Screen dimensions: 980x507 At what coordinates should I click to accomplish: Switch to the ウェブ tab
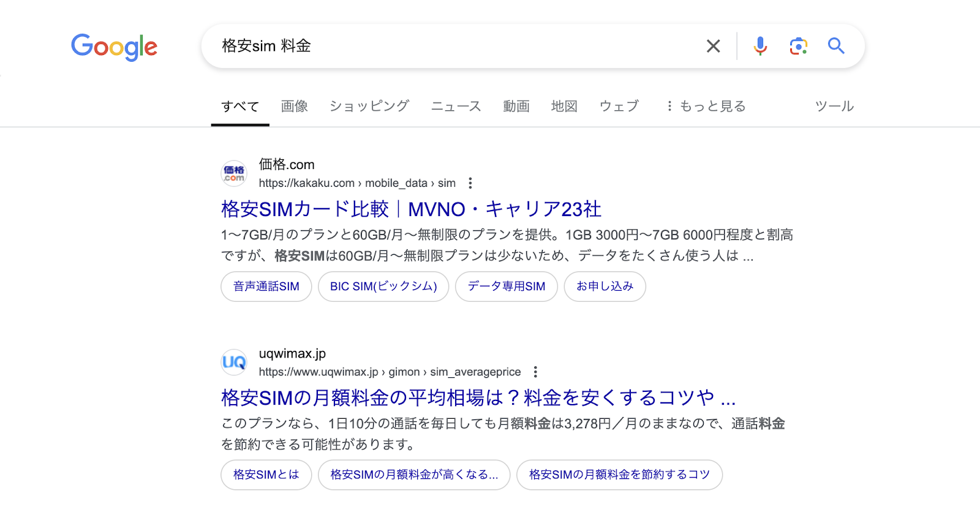(x=619, y=107)
